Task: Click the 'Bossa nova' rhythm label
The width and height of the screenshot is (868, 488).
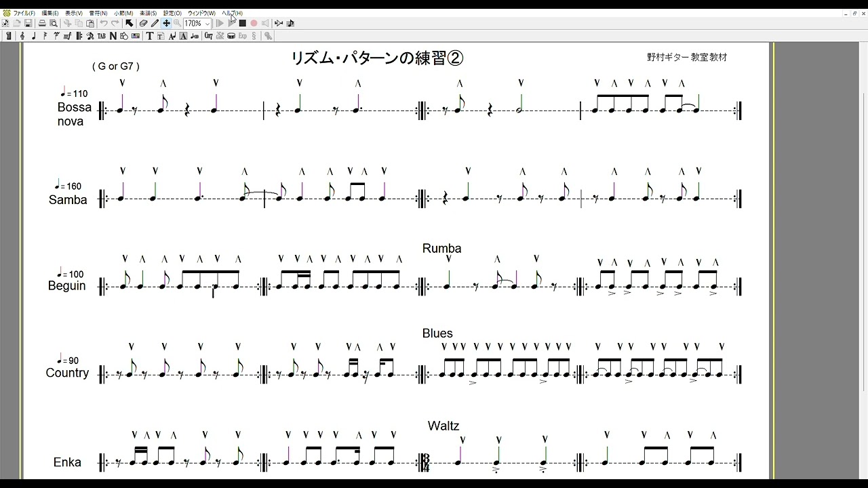Action: 74,114
